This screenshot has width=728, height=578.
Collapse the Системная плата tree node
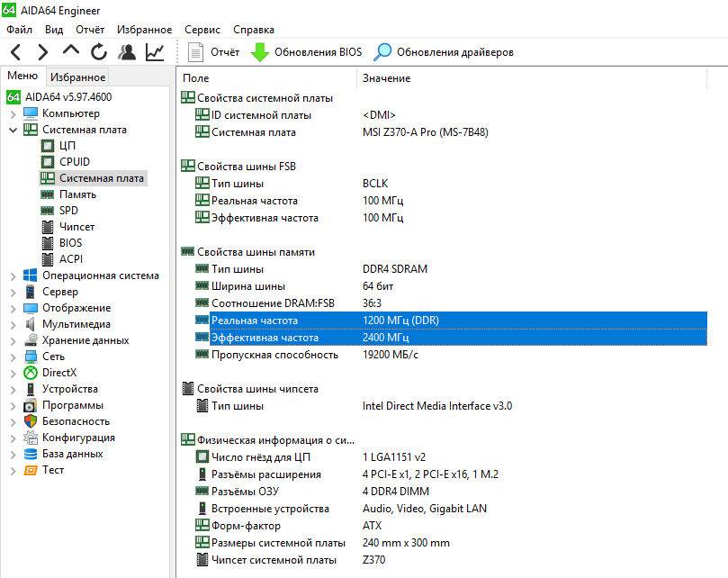tap(13, 131)
